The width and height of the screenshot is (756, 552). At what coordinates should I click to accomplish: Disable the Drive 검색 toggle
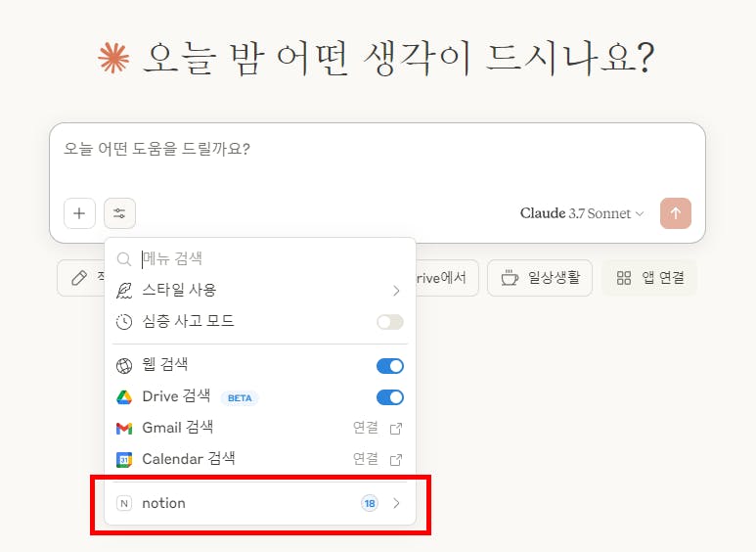[389, 397]
